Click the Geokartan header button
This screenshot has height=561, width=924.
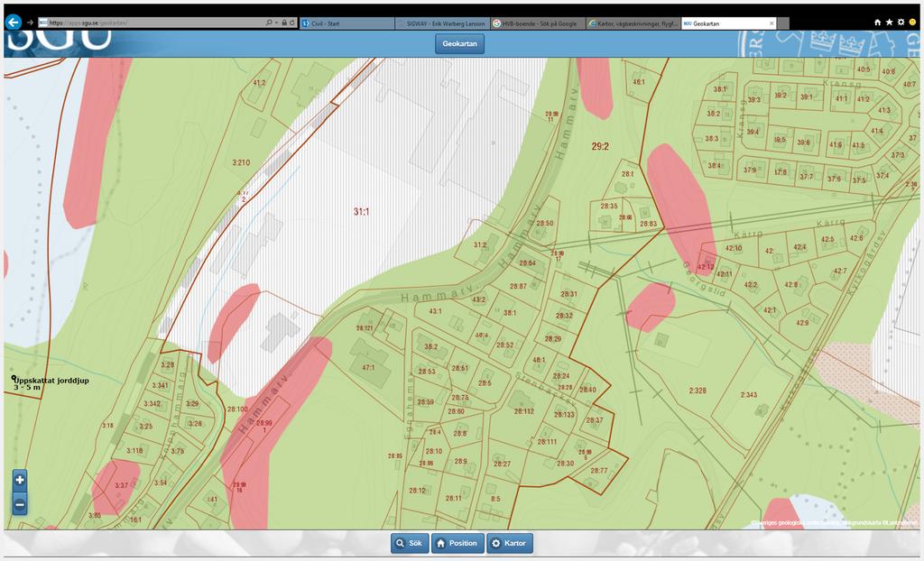459,43
